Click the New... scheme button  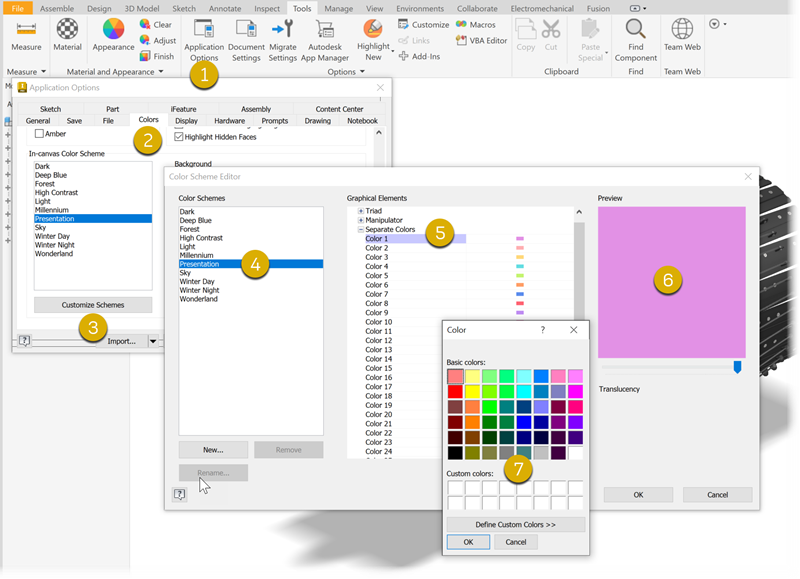213,449
